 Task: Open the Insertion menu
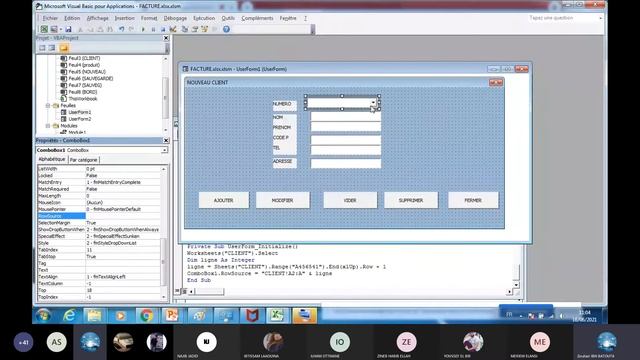tap(124, 18)
